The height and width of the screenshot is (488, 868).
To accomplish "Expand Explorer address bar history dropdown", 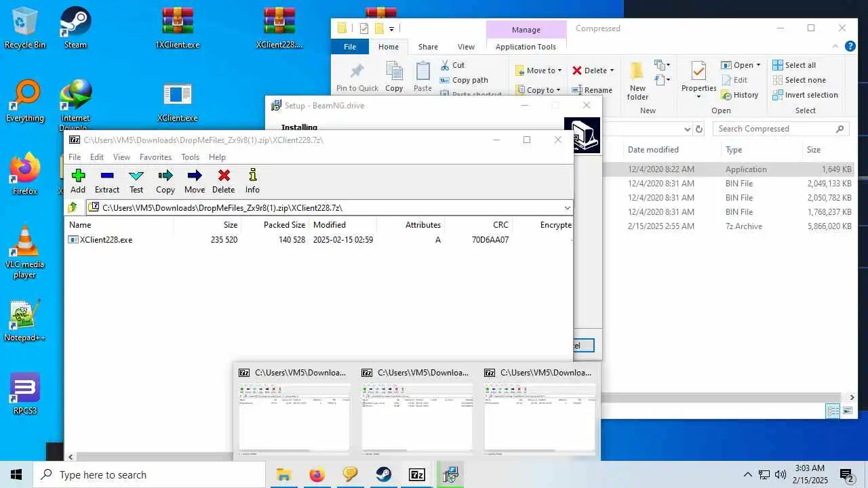I will [688, 129].
